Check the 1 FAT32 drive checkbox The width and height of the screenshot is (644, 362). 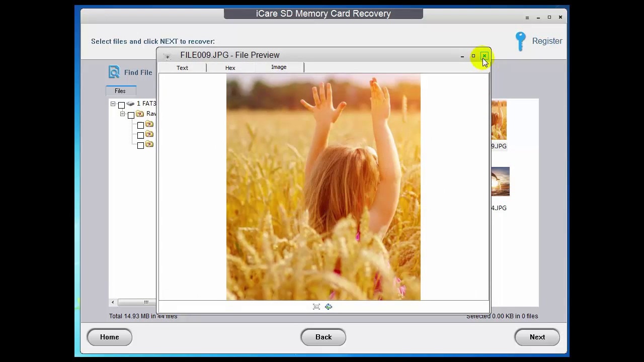121,104
